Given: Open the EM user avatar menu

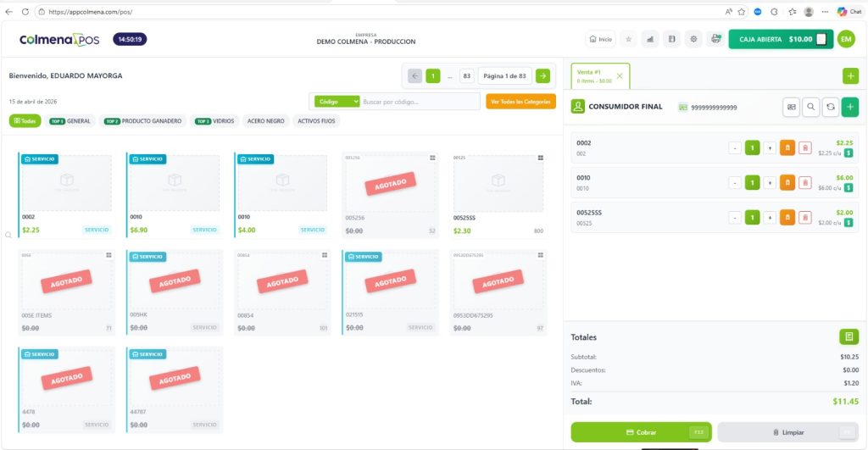Looking at the screenshot, I should pyautogui.click(x=846, y=39).
